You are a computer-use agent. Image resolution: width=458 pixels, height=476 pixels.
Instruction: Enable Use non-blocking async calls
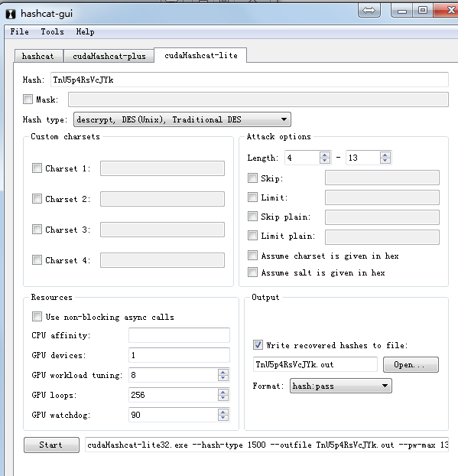click(x=37, y=317)
